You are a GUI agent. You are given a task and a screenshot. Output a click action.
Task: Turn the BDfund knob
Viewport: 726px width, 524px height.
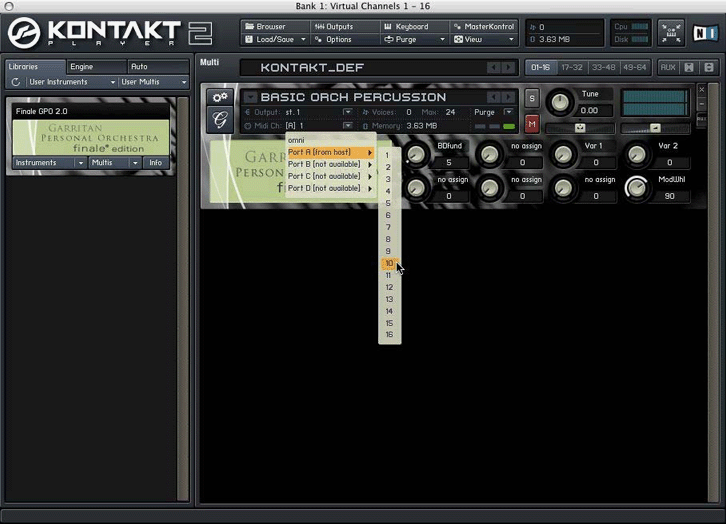[x=416, y=154]
